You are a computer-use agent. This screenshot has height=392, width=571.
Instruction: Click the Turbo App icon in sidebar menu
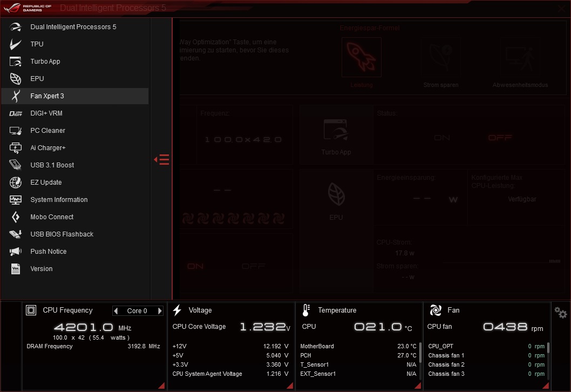pyautogui.click(x=15, y=62)
